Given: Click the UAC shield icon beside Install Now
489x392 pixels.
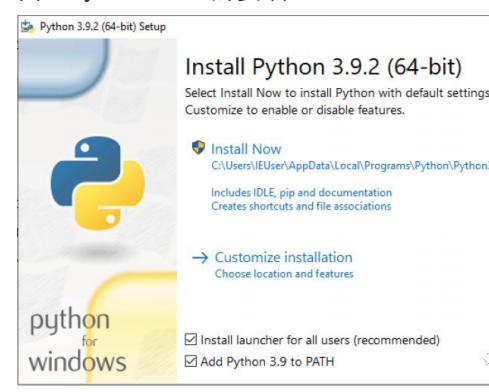Looking at the screenshot, I should click(x=198, y=147).
